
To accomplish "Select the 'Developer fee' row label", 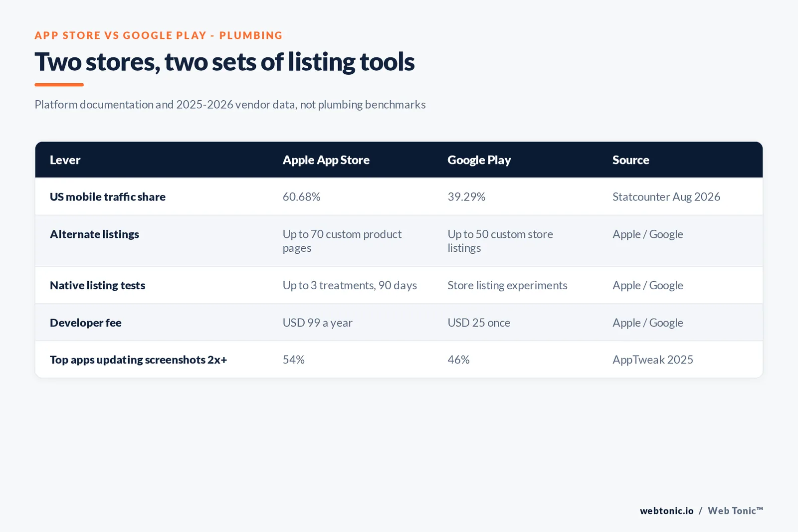I will (86, 323).
